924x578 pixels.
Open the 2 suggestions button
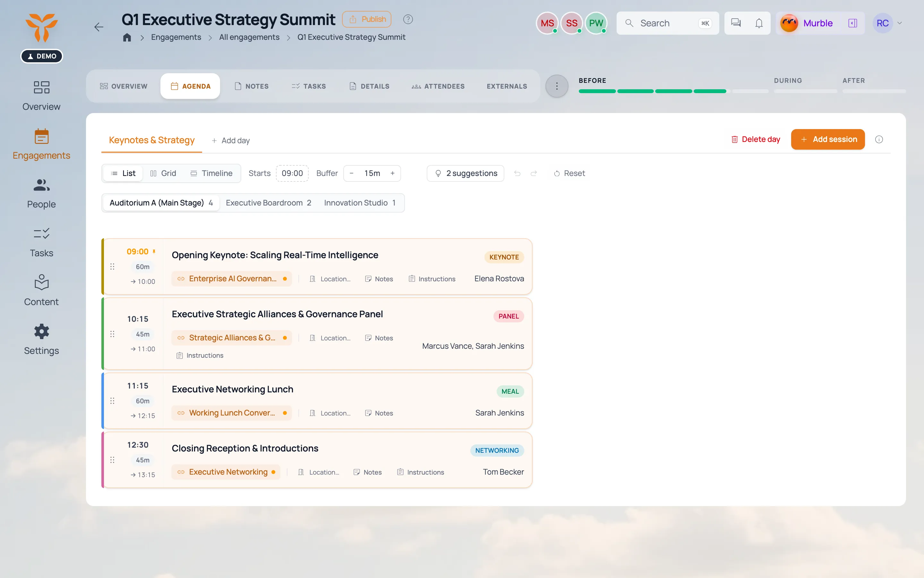(x=466, y=173)
